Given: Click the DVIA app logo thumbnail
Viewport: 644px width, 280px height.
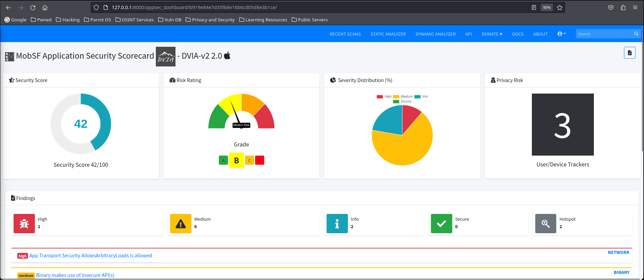Looking at the screenshot, I should pyautogui.click(x=166, y=57).
